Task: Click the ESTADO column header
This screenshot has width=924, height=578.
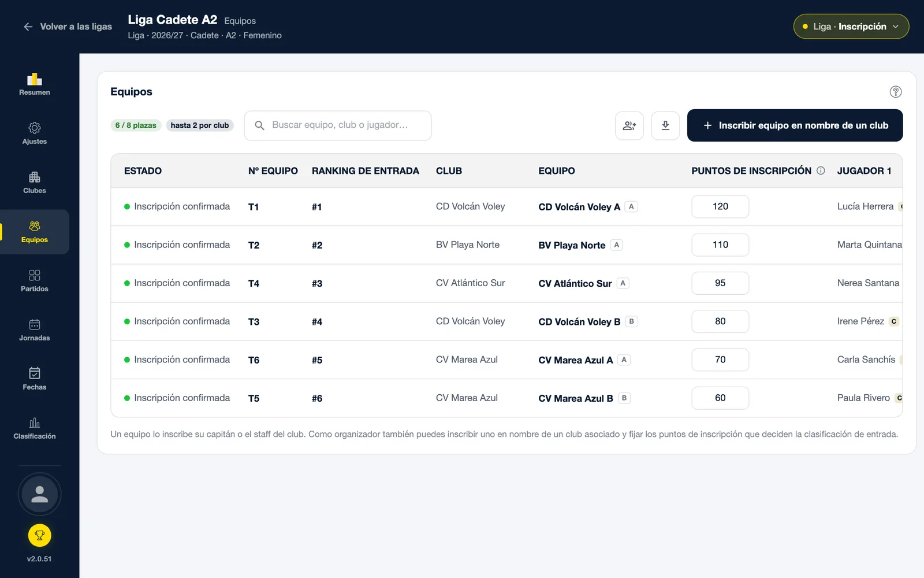Action: click(143, 171)
